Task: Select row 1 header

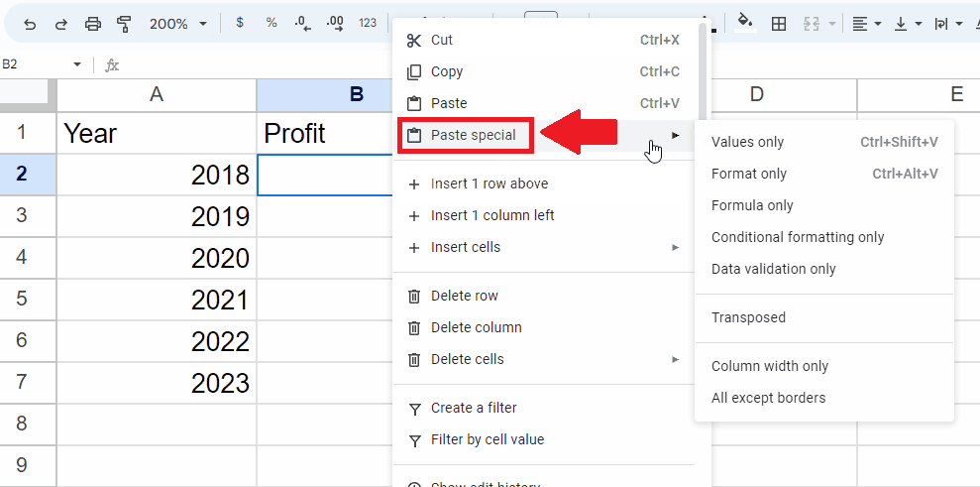Action: [x=28, y=133]
